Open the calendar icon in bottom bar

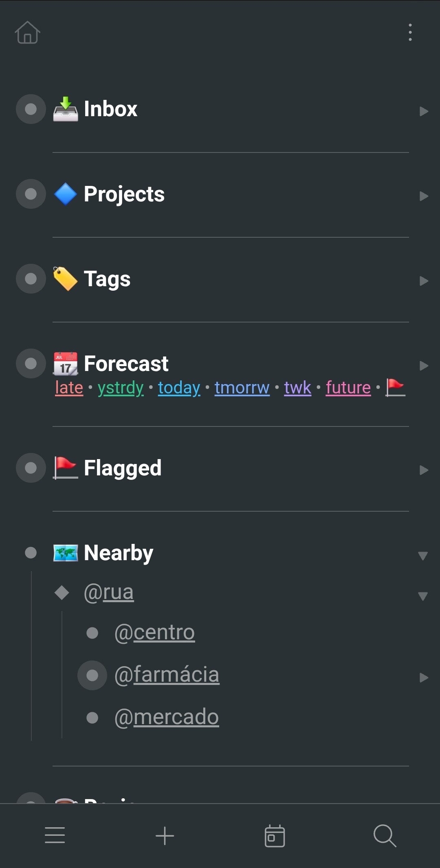coord(275,835)
